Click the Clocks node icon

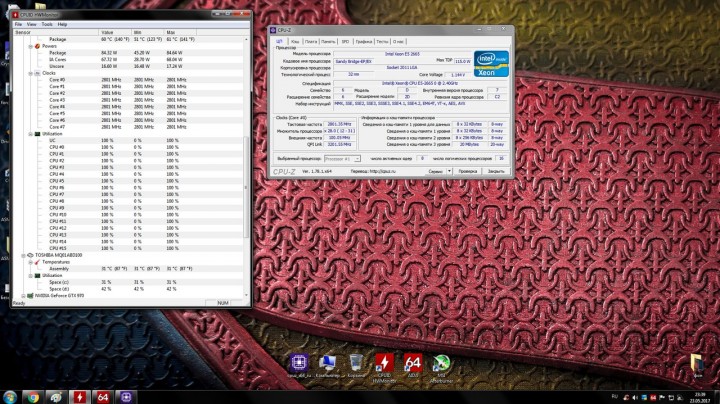point(37,73)
